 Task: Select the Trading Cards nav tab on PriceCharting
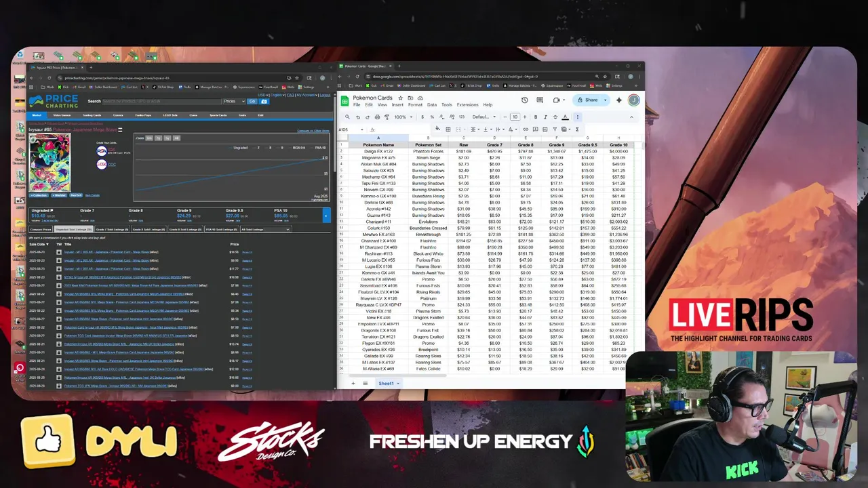coord(92,115)
